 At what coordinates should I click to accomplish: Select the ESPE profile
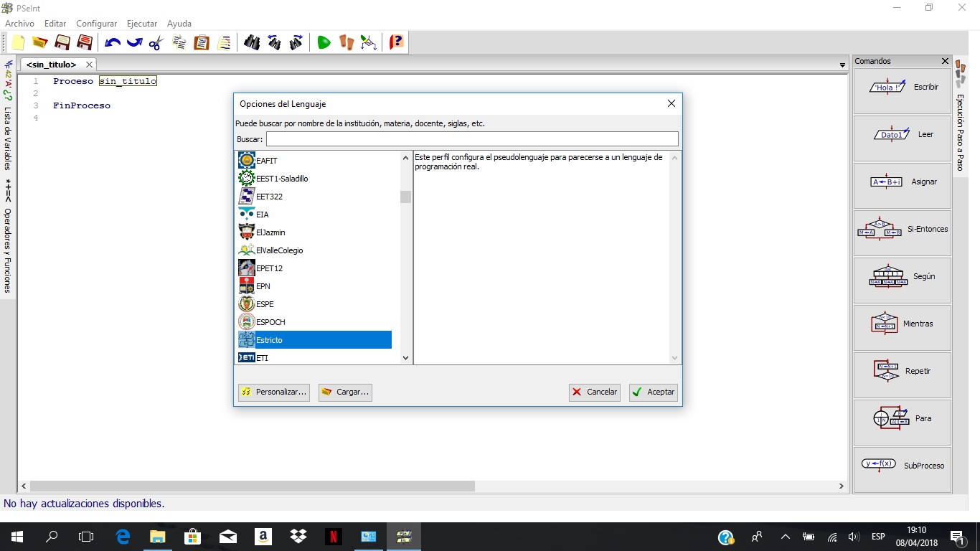314,304
